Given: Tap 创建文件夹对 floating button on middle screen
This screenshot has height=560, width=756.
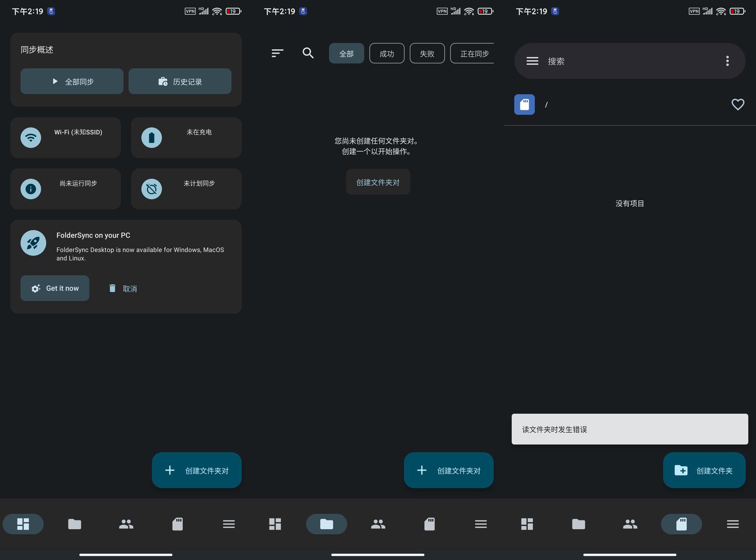Looking at the screenshot, I should pos(448,470).
